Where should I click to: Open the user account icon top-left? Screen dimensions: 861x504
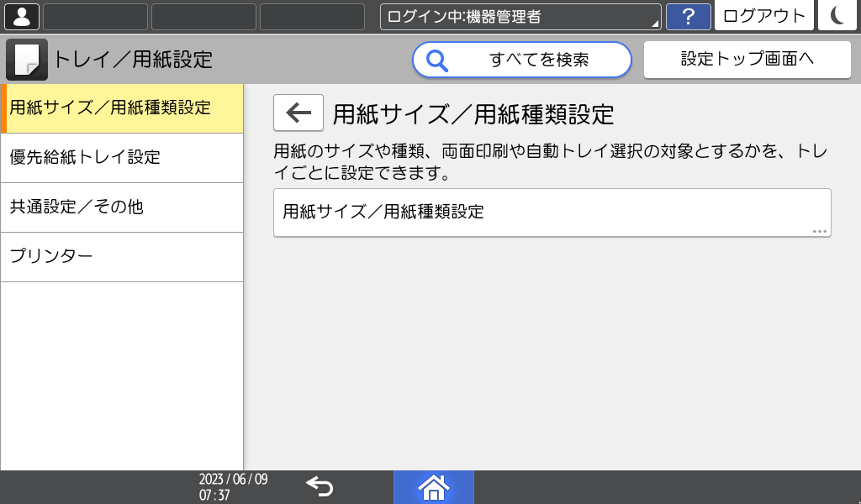[21, 15]
